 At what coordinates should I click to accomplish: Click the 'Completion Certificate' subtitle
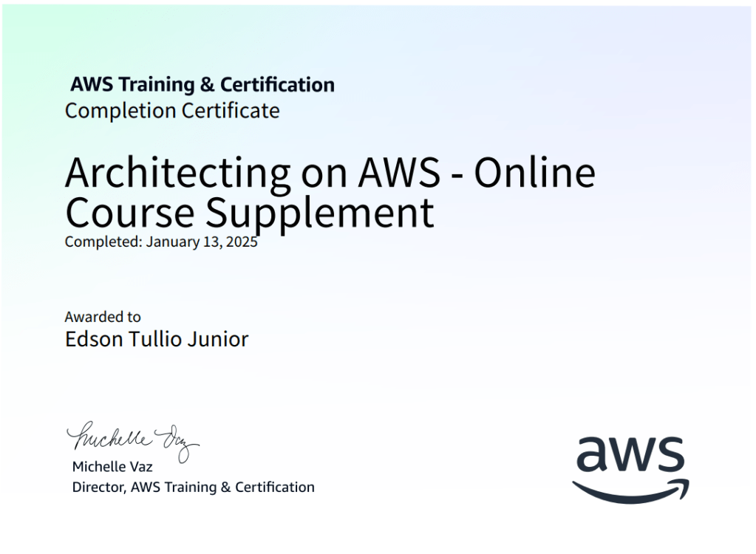tap(172, 111)
